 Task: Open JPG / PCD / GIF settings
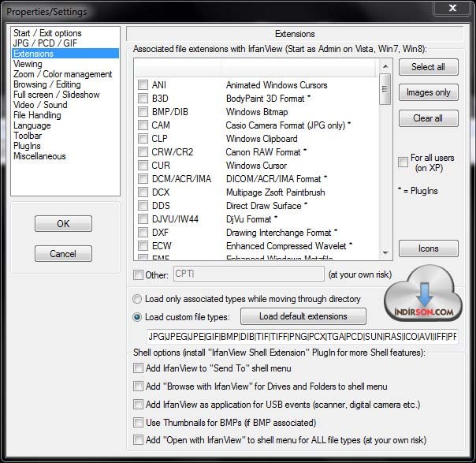45,43
